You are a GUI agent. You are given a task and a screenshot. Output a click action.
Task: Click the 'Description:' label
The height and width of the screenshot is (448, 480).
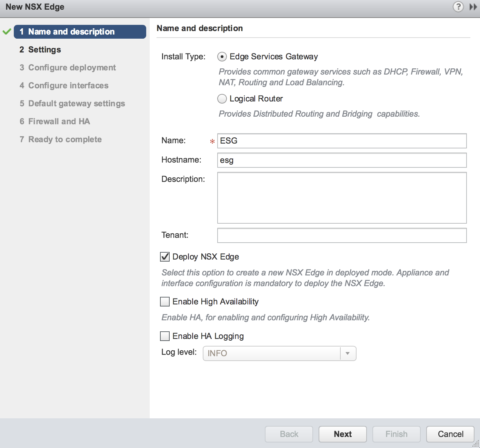[183, 179]
